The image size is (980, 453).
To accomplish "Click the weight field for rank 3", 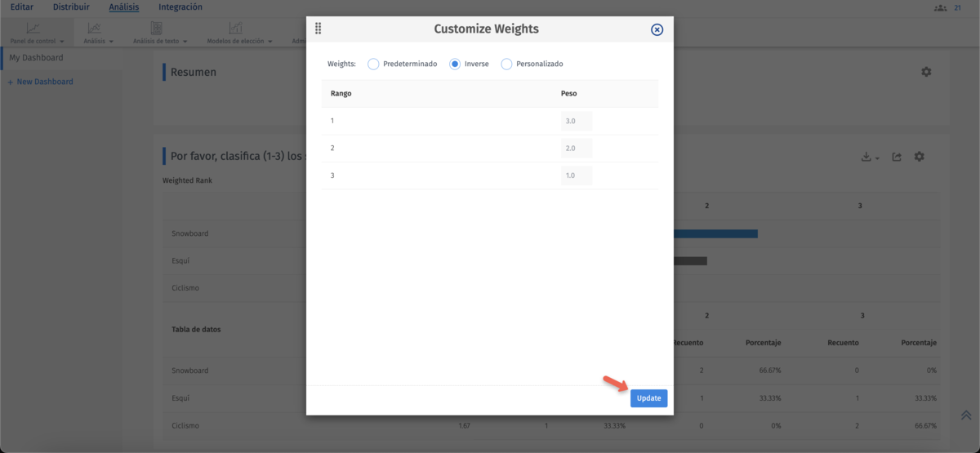I will tap(576, 175).
